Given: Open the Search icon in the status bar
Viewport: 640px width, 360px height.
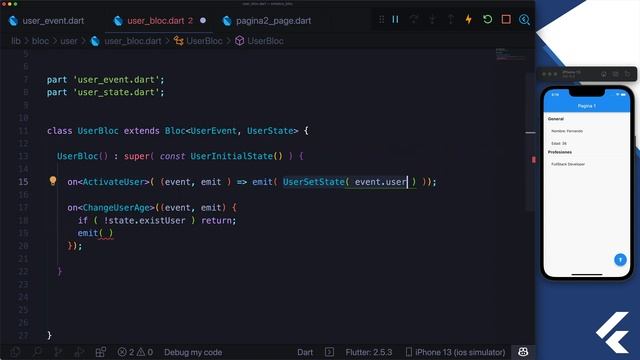Looking at the screenshot, I should click(x=37, y=352).
